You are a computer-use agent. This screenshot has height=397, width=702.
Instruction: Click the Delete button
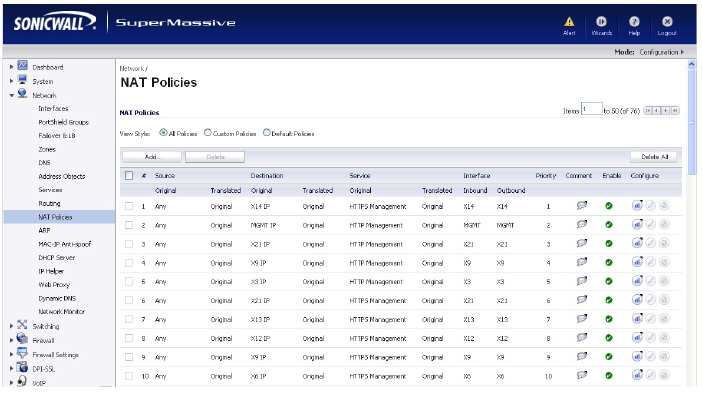pyautogui.click(x=215, y=157)
